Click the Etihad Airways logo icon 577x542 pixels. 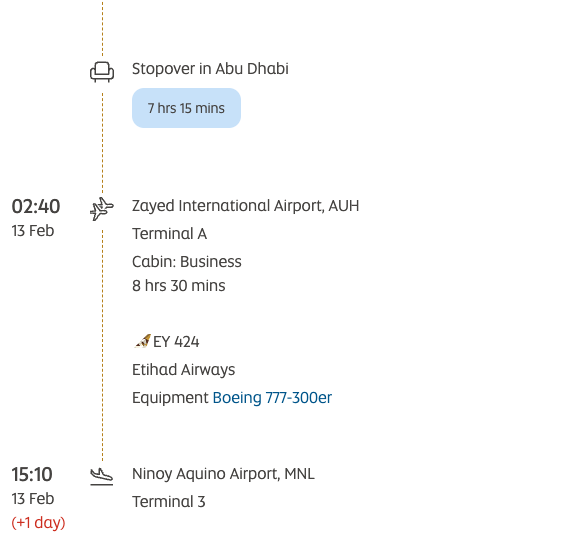click(x=142, y=341)
